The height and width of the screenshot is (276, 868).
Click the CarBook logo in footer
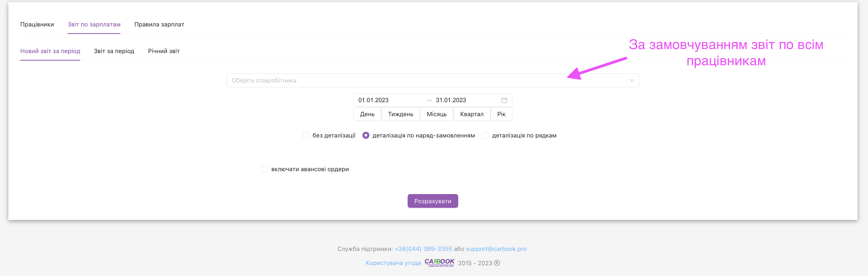tap(439, 263)
